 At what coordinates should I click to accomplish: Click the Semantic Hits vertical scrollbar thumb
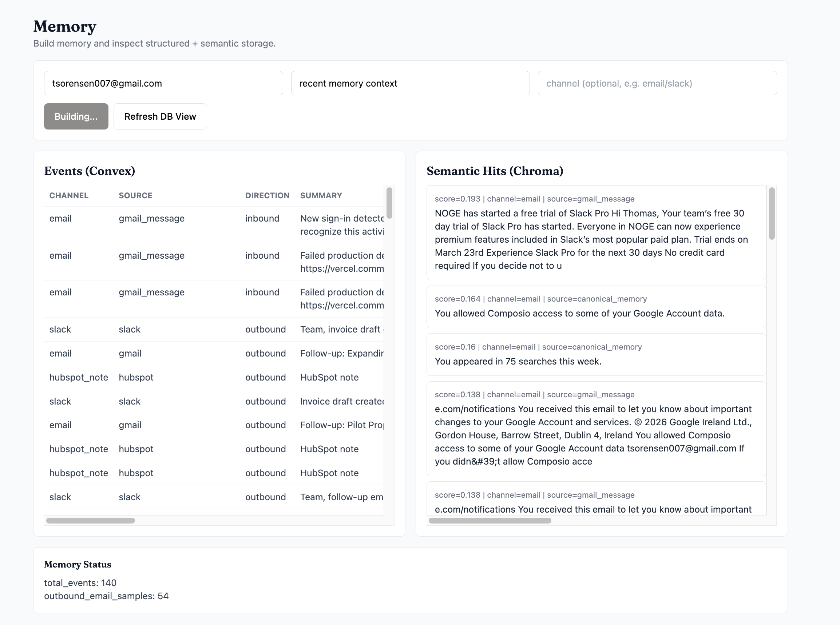pos(772,214)
